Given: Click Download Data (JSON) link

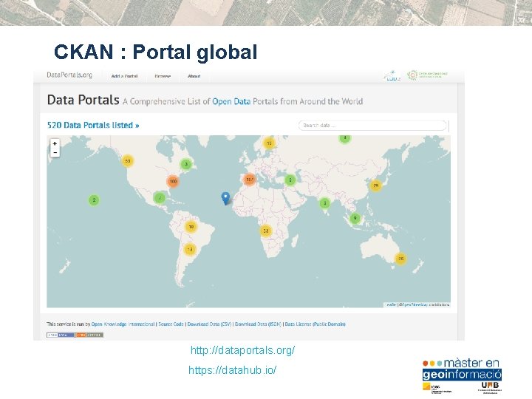Looking at the screenshot, I should [258, 324].
